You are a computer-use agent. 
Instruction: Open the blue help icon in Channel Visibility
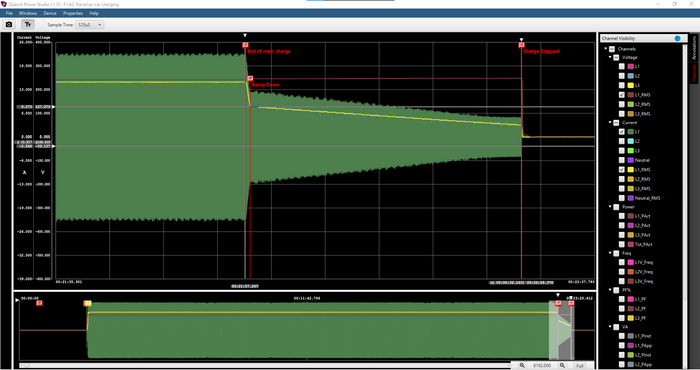tap(677, 38)
